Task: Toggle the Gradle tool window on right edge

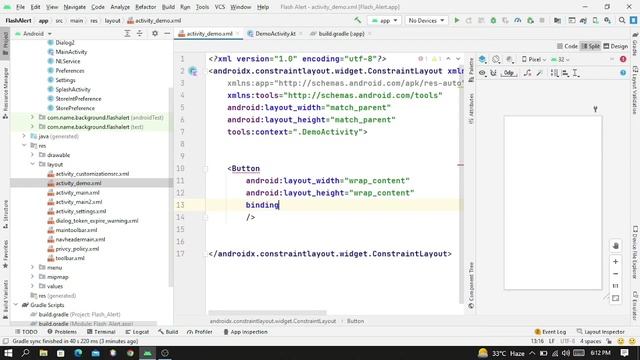Action: point(635,44)
